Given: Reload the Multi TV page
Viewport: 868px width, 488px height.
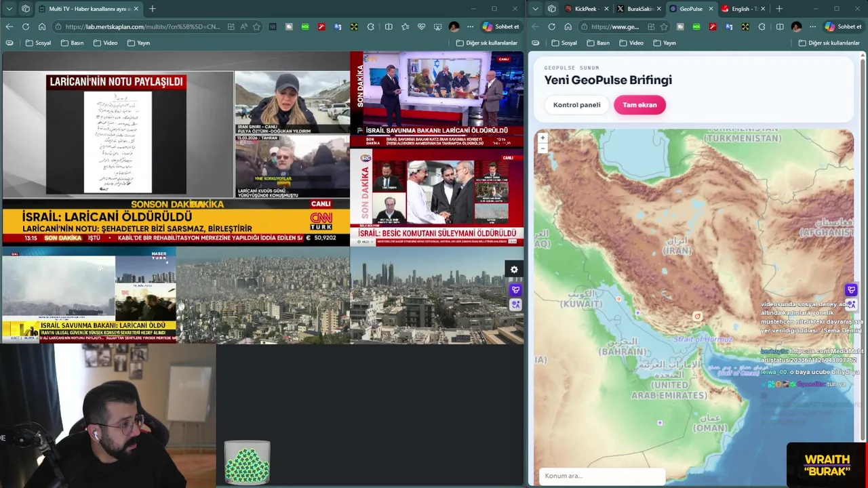Looking at the screenshot, I should point(26,26).
